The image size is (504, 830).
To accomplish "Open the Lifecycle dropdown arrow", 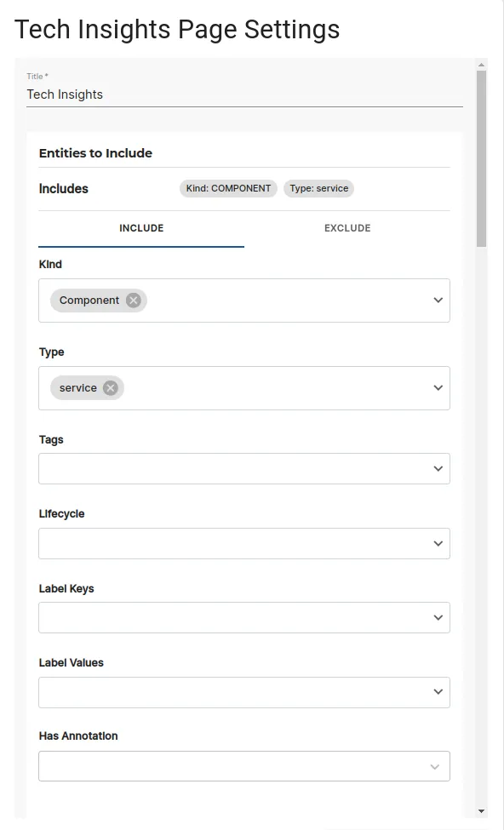I will [x=438, y=543].
